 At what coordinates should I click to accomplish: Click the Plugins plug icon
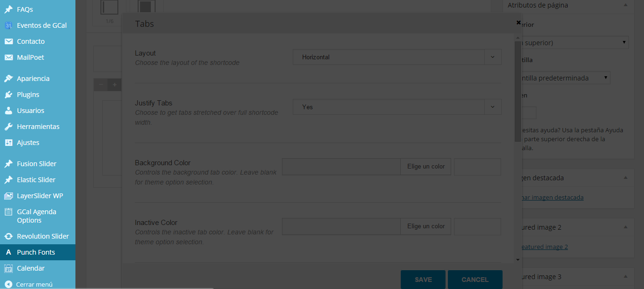8,95
